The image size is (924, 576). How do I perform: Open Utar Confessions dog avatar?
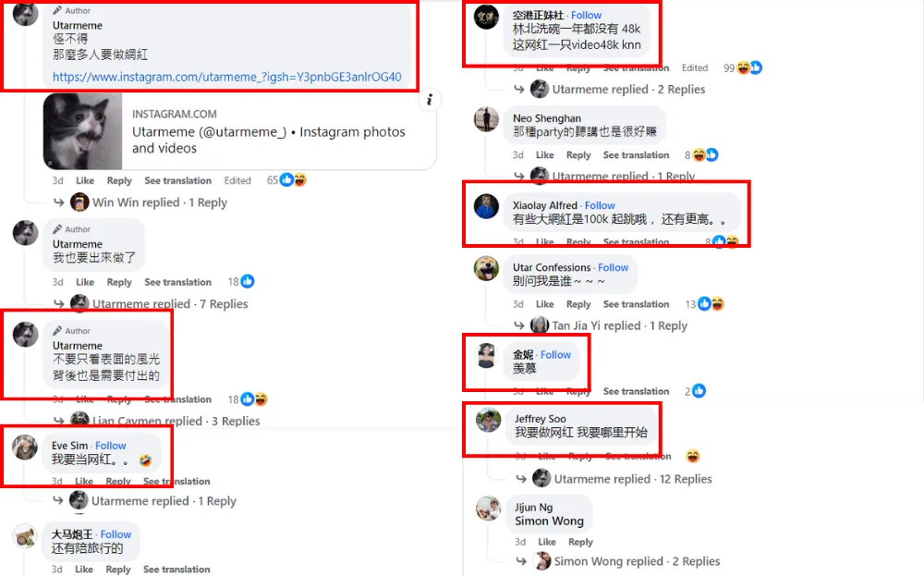pos(486,268)
